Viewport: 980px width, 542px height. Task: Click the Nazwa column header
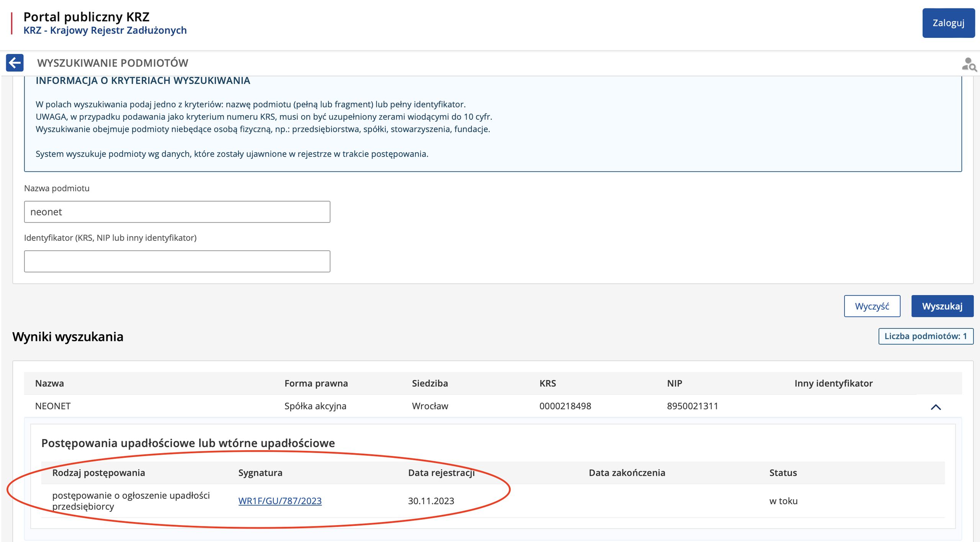pos(49,383)
